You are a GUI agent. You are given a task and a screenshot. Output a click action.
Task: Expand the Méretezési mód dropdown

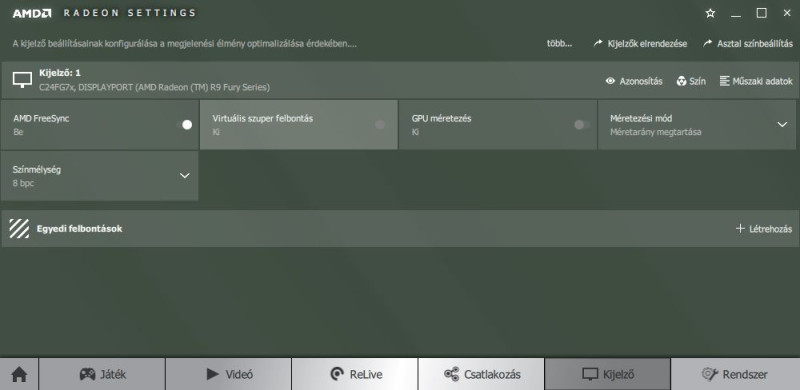click(782, 125)
